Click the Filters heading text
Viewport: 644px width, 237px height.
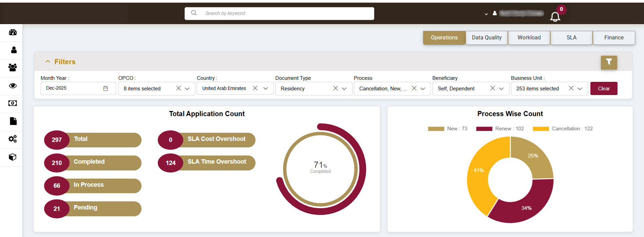click(65, 62)
